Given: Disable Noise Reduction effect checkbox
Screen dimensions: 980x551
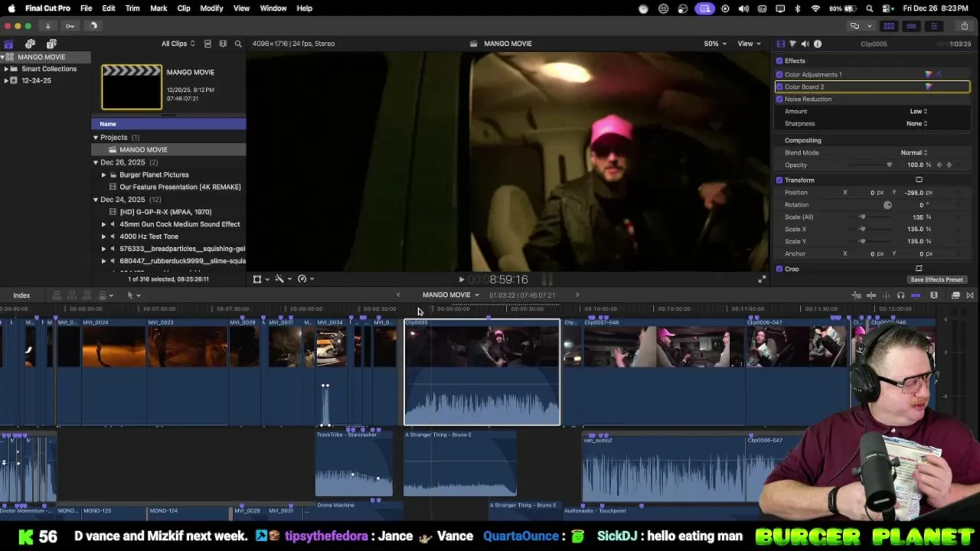Looking at the screenshot, I should tap(779, 99).
